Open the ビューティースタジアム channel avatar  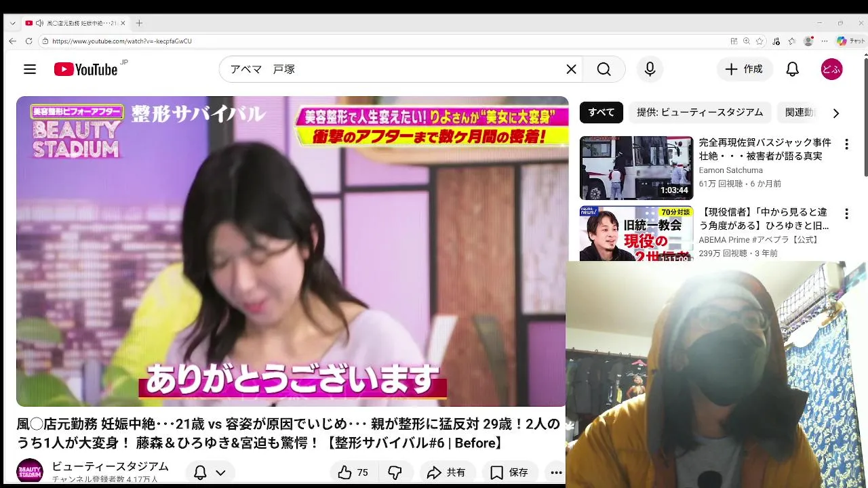(x=30, y=472)
